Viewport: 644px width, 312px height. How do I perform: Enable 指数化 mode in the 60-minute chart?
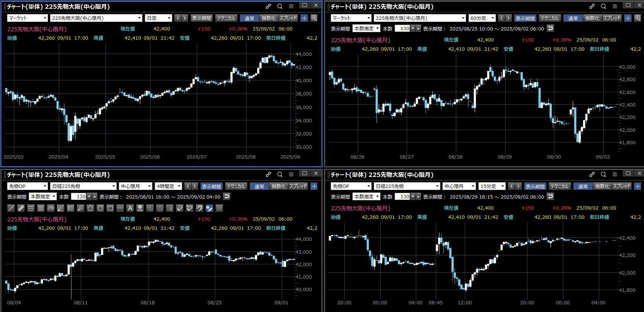592,18
